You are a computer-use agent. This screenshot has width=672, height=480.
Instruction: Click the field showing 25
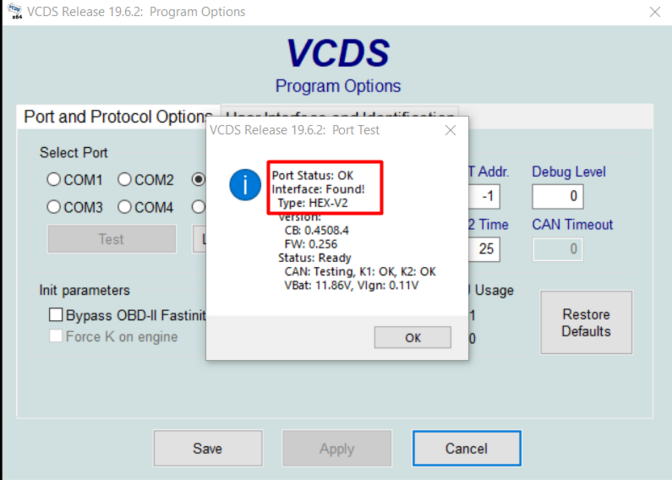coord(484,249)
